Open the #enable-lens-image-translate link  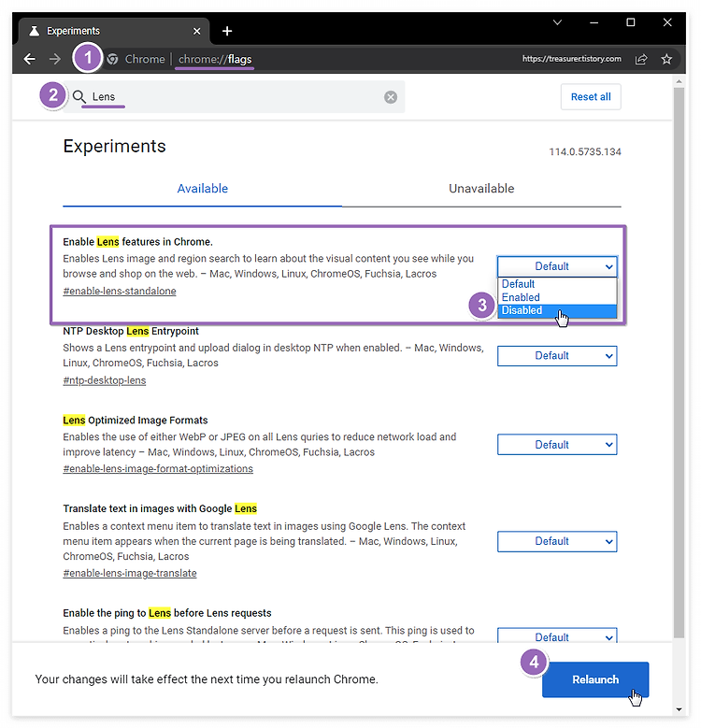tap(130, 574)
